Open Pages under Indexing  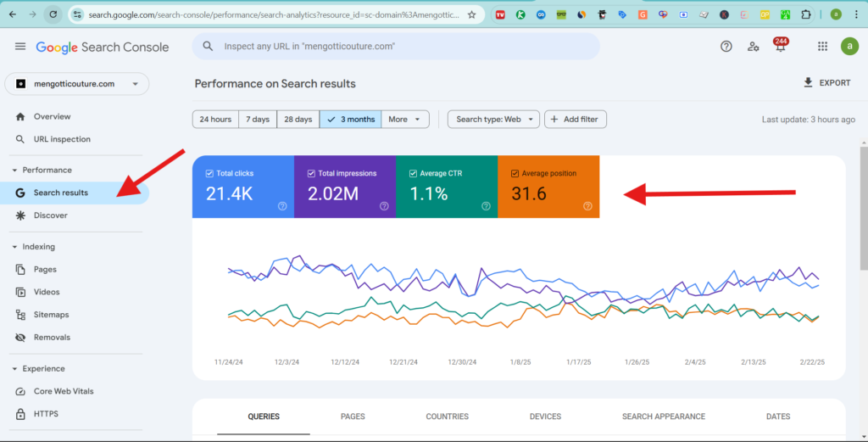point(75,269)
